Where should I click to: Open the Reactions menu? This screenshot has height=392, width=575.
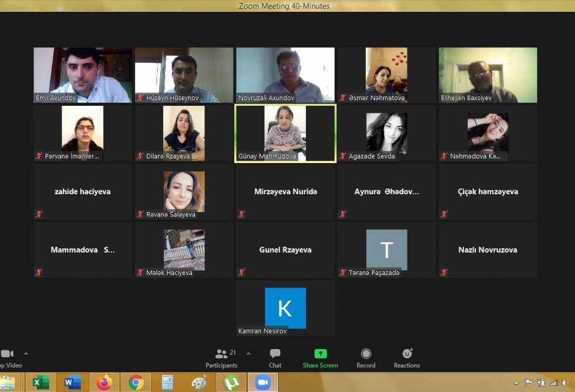(407, 358)
